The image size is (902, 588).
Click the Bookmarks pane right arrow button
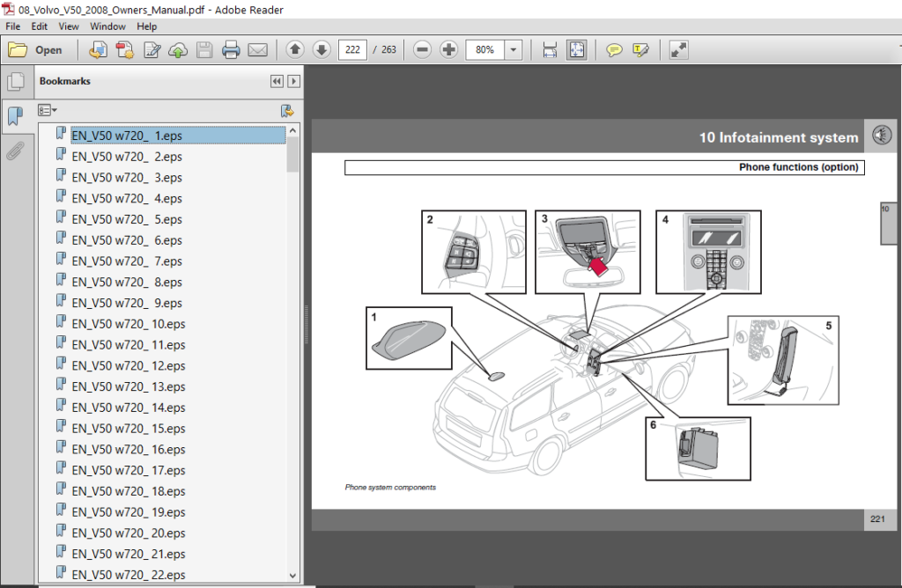tap(294, 81)
